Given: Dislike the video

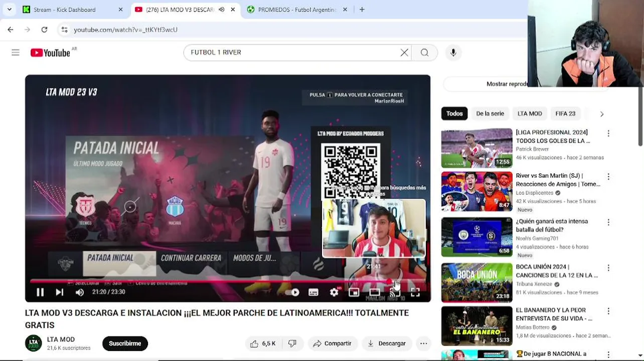Looking at the screenshot, I should pyautogui.click(x=292, y=343).
